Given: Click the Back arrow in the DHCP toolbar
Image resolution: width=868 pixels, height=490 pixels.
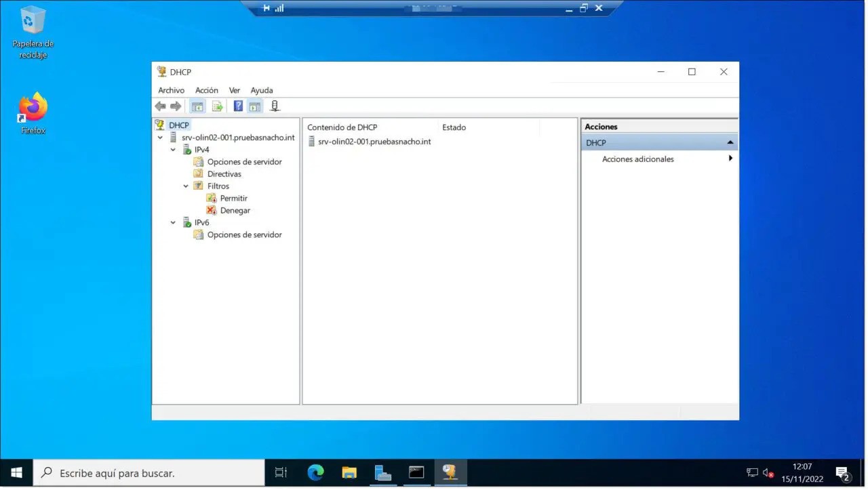Looking at the screenshot, I should click(x=160, y=106).
